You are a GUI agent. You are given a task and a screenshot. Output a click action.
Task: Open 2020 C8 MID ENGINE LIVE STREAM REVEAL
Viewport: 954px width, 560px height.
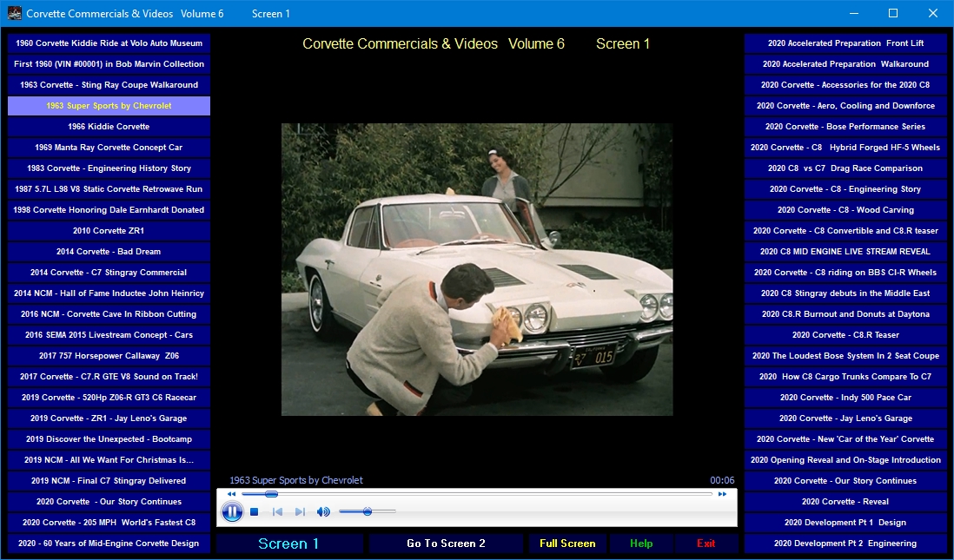pos(845,252)
